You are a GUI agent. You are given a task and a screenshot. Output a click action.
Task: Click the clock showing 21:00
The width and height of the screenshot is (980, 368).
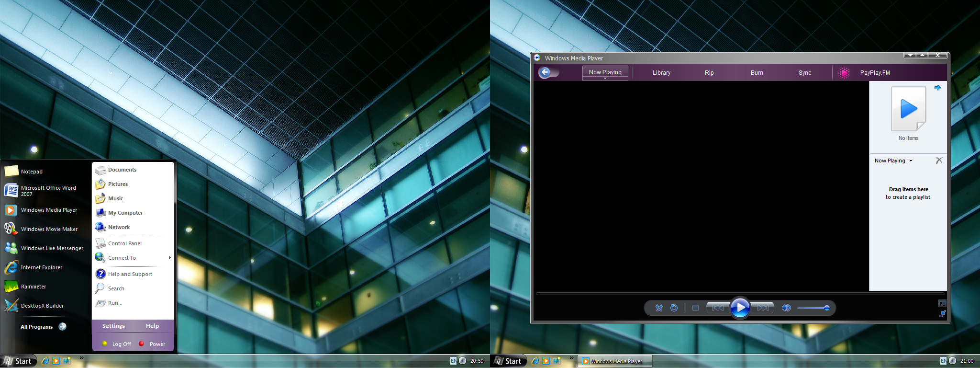click(967, 361)
